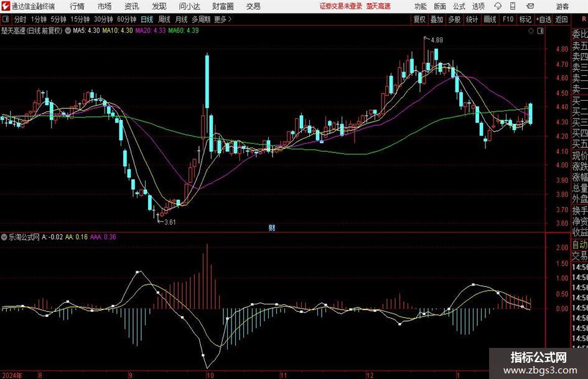Viewport: 588px width, 379px height.
Task: Open the 选项 menu
Action: [x=478, y=6]
